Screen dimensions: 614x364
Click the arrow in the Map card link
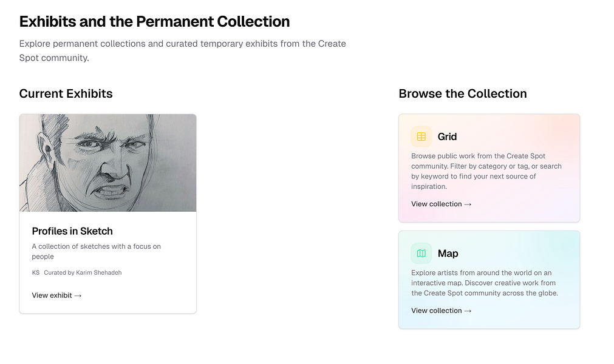(x=468, y=311)
